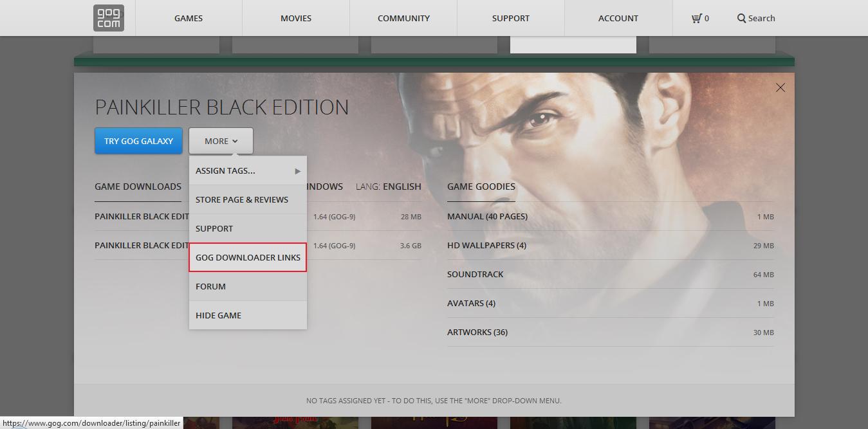The height and width of the screenshot is (429, 868).
Task: Download the Soundtrack goodie
Action: pos(611,275)
